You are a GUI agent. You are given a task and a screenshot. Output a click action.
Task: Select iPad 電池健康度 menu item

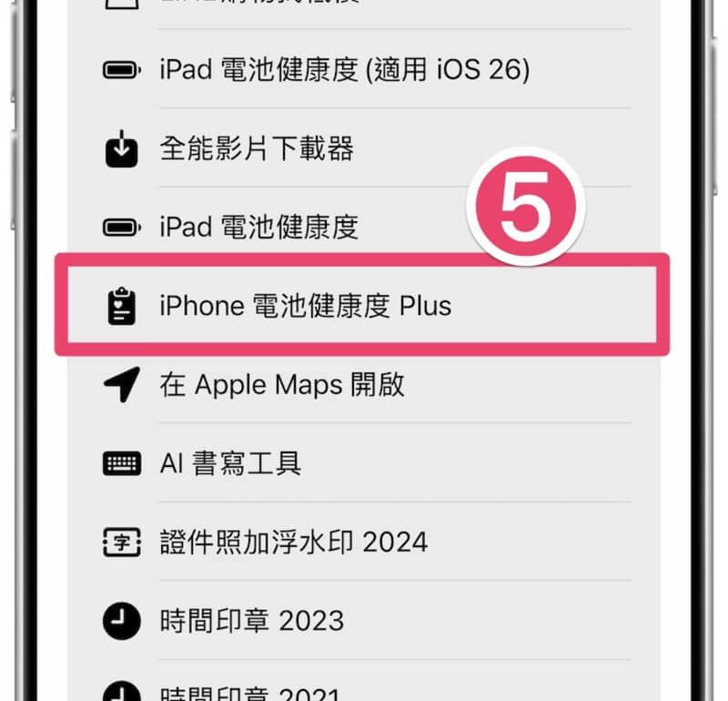pyautogui.click(x=364, y=228)
